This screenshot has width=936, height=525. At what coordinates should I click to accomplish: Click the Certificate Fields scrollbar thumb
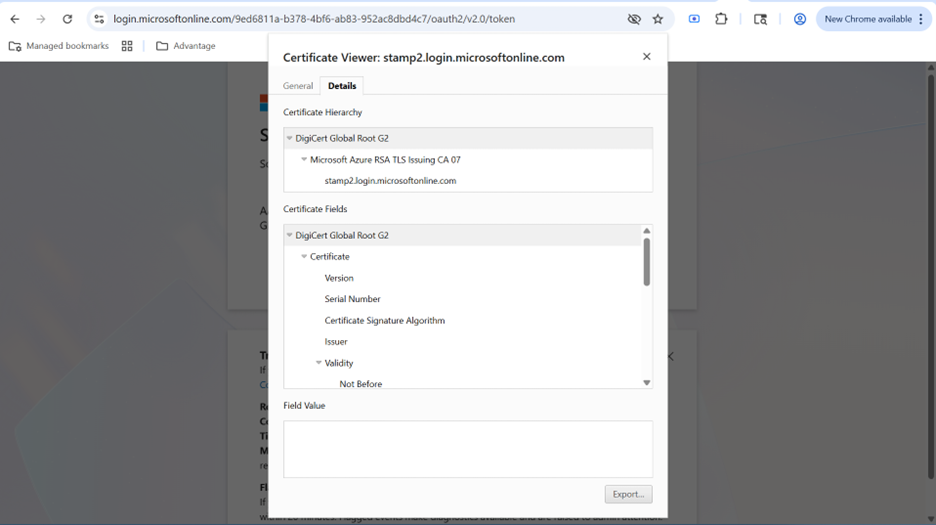[x=646, y=262]
